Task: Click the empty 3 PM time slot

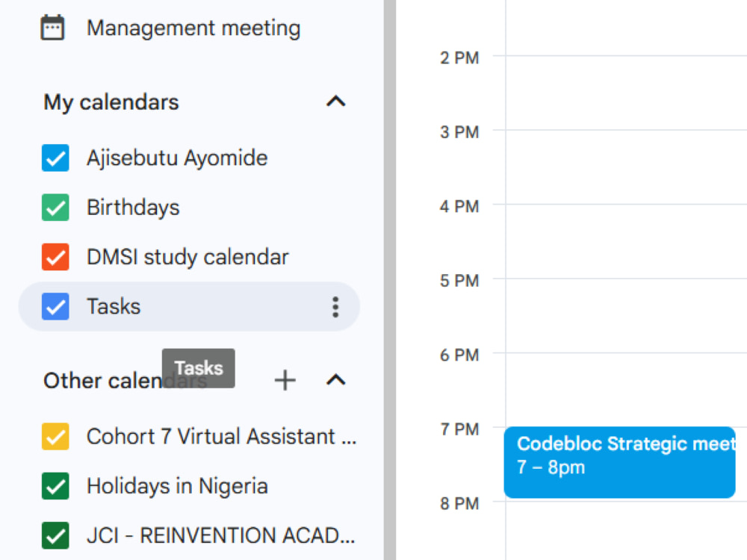Action: (626, 167)
